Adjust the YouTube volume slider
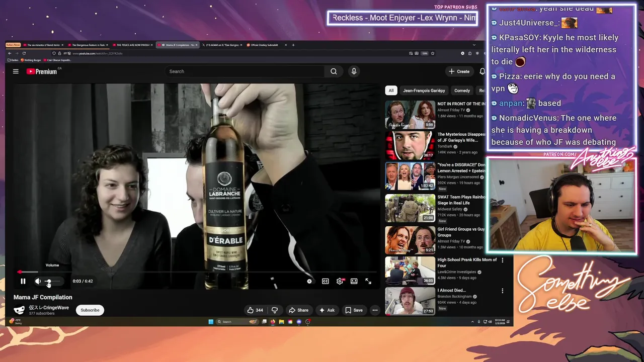Viewport: 644px width, 362px height. (53, 282)
